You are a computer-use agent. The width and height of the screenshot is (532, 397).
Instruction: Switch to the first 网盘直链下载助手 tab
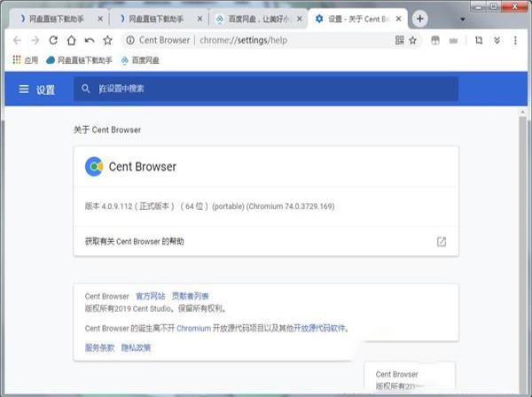[x=59, y=19]
